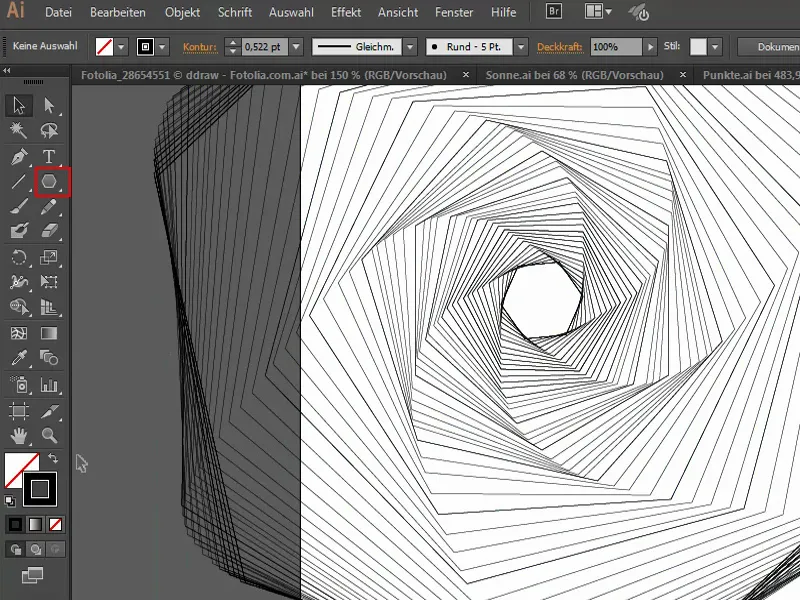The image size is (800, 600).
Task: Select the Selection tool
Action: pos(16,103)
